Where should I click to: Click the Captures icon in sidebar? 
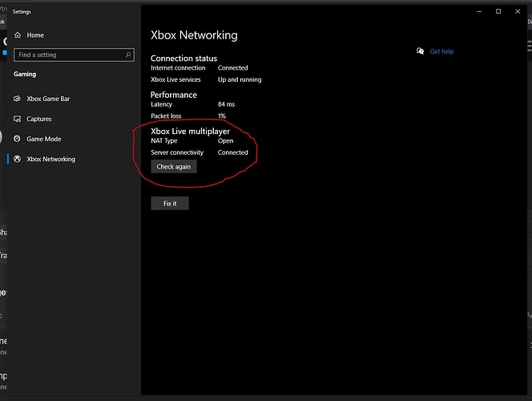tap(17, 119)
